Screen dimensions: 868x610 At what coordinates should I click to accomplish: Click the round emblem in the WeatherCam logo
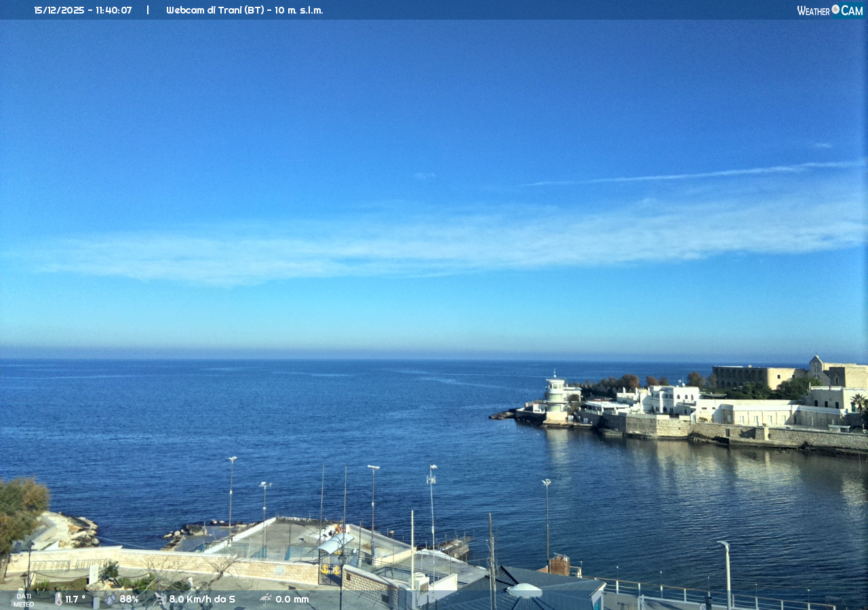tap(835, 9)
